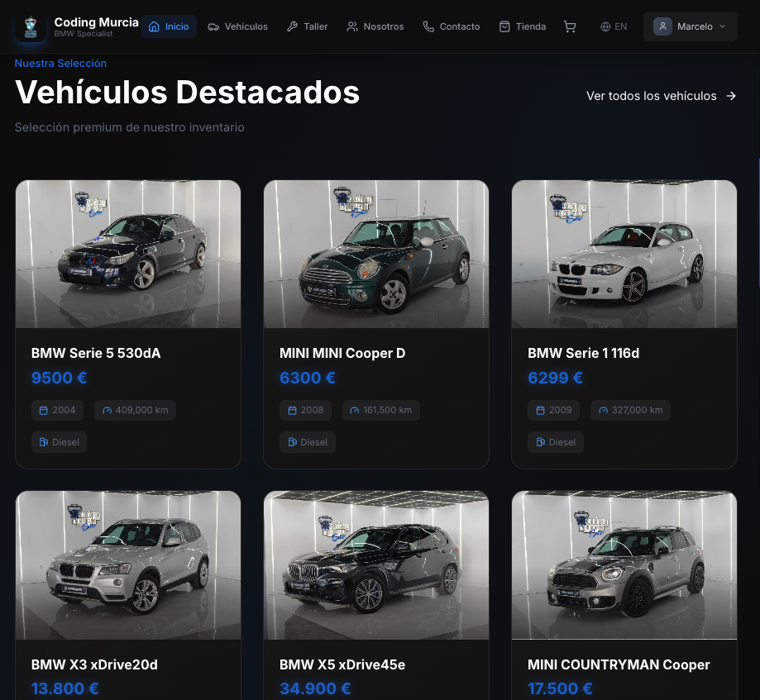Click the BMW Specialist subtitle
Screen dimensions: 760x700
[x=84, y=34]
